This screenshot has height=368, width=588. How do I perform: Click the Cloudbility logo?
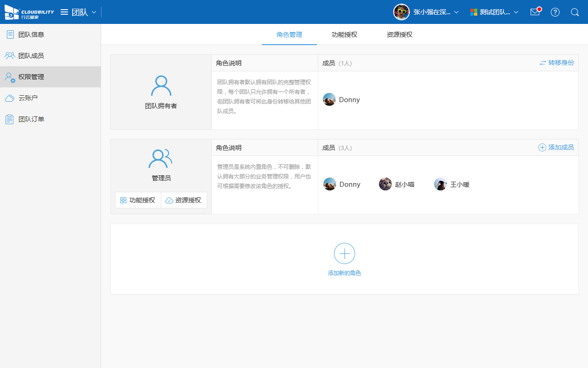pos(29,12)
